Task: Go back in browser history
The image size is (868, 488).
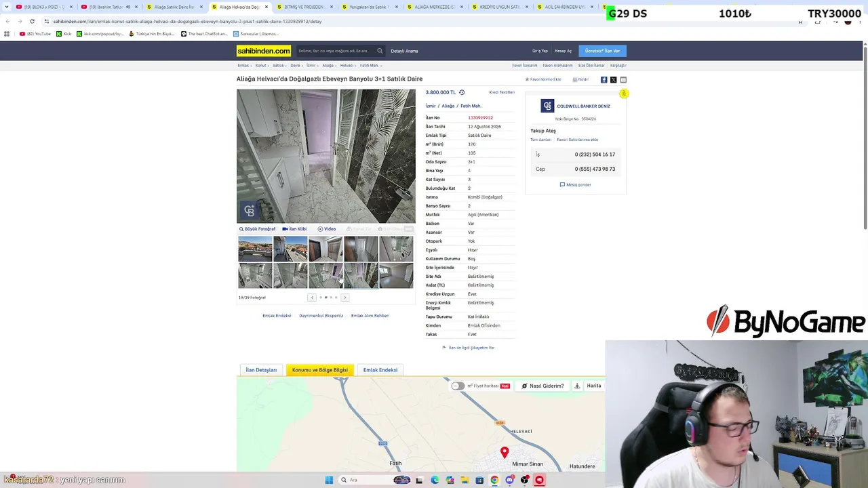Action: (x=7, y=21)
